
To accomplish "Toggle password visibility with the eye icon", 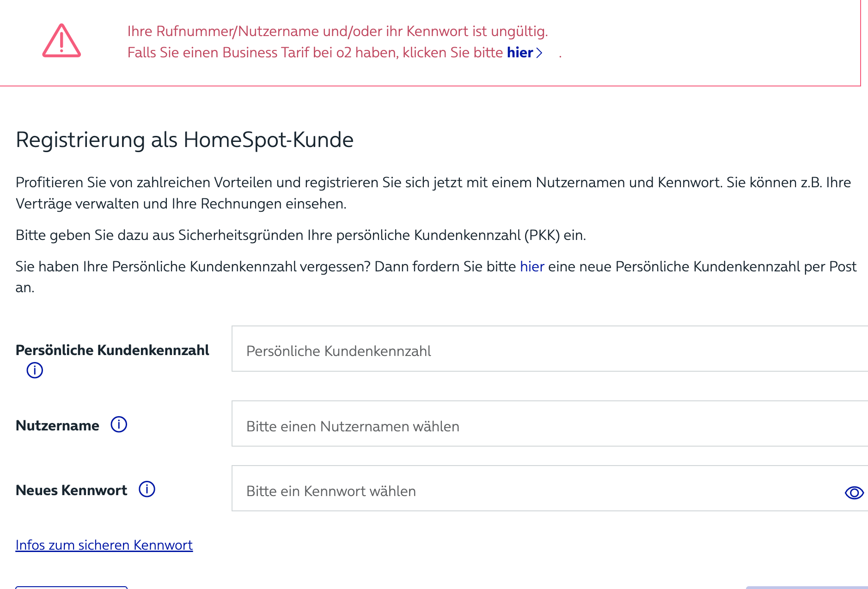I will [x=854, y=492].
